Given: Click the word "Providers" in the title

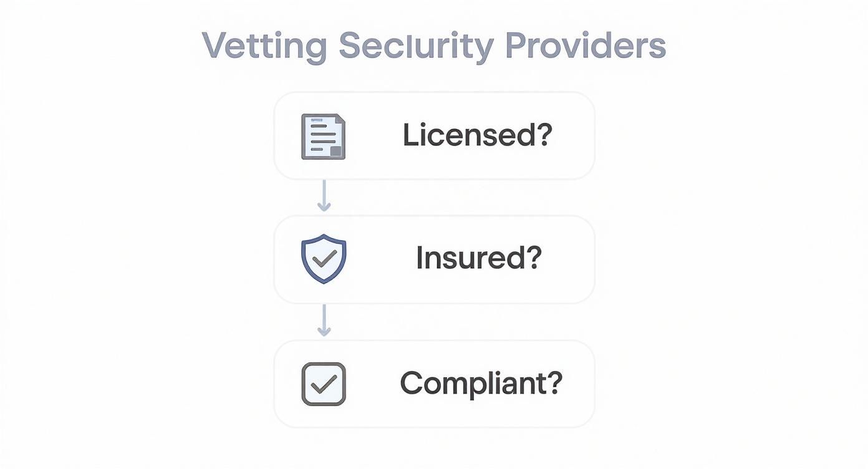Looking at the screenshot, I should 585,46.
